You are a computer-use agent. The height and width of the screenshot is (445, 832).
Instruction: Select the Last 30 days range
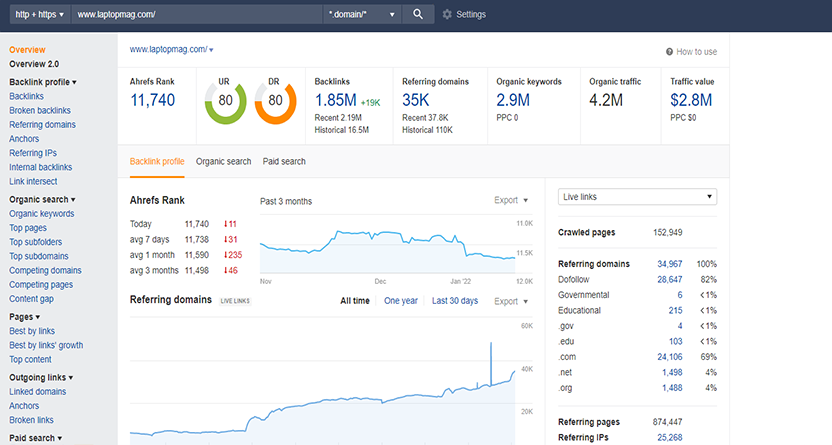click(x=455, y=301)
